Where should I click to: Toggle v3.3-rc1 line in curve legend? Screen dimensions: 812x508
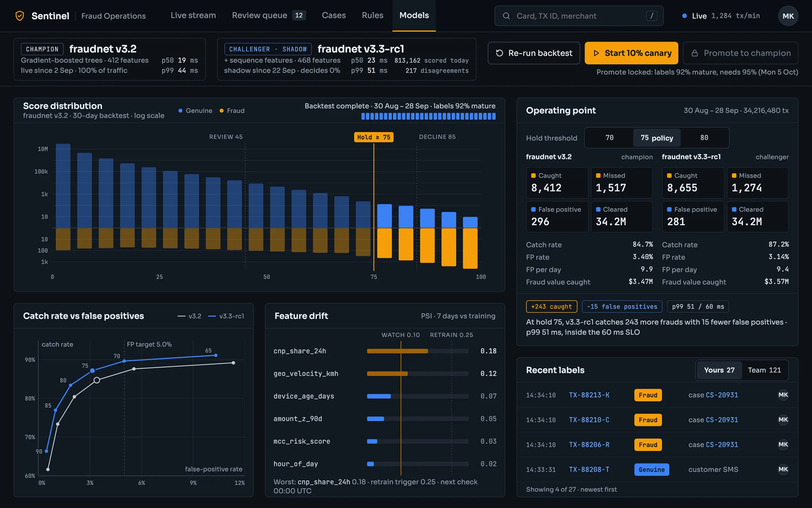coord(226,316)
